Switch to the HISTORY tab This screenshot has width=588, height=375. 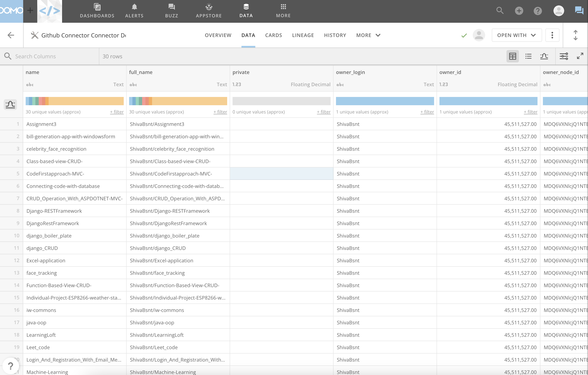[x=335, y=35]
